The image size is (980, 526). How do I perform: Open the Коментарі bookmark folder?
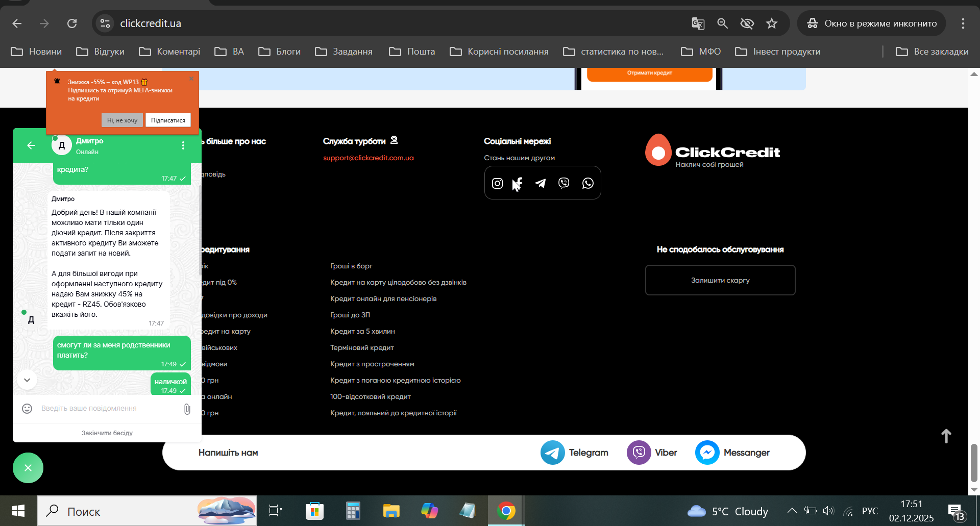tap(169, 52)
